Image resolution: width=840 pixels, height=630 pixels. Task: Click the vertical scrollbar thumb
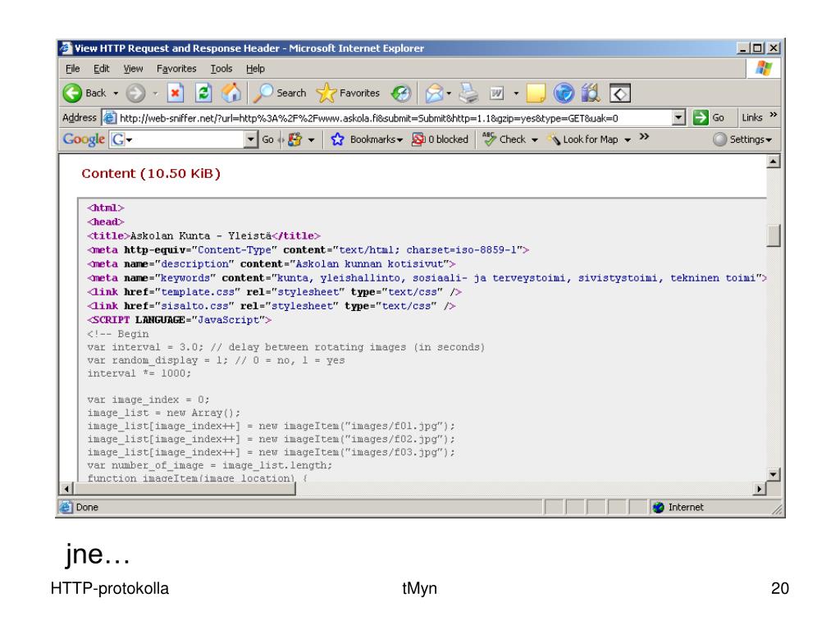pos(773,235)
